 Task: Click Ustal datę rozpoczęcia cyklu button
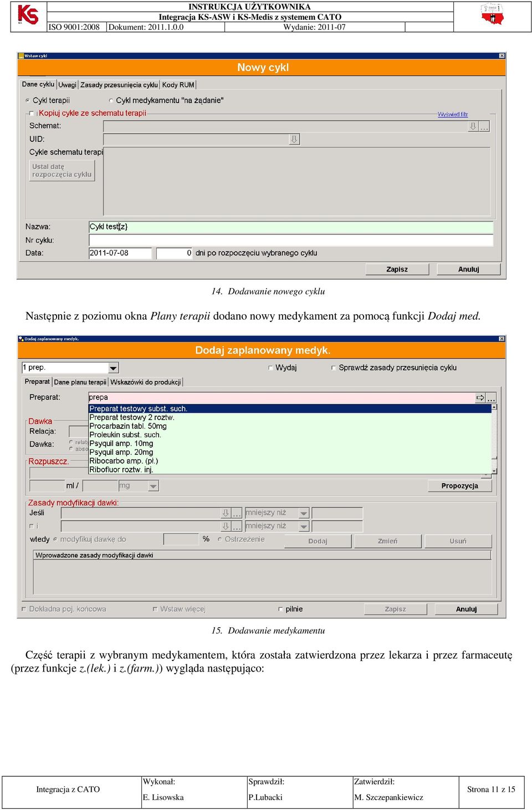[62, 171]
